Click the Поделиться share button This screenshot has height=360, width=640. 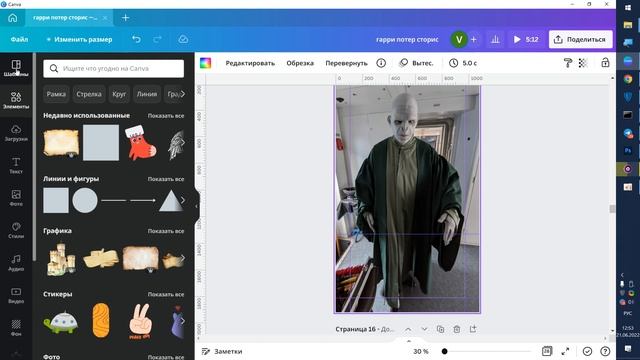(580, 40)
